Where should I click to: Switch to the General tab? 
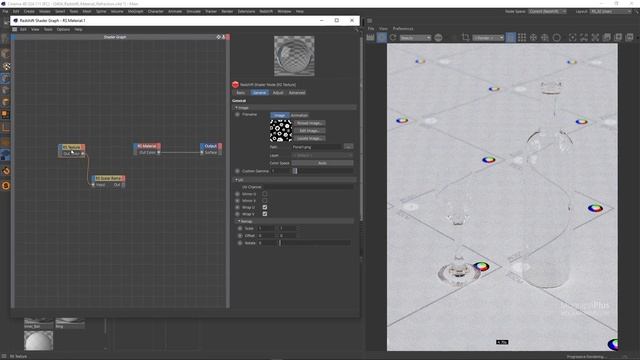(x=259, y=93)
